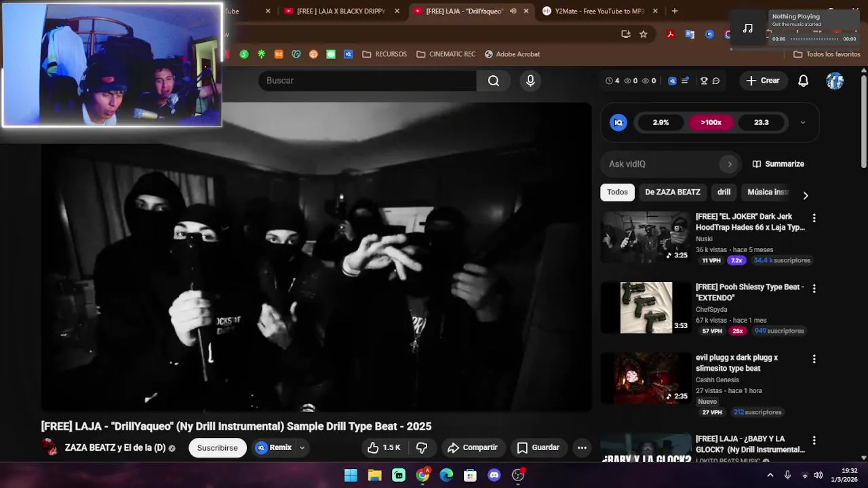Image resolution: width=868 pixels, height=488 pixels.
Task: Open the green S bookmark icon
Action: click(x=244, y=54)
